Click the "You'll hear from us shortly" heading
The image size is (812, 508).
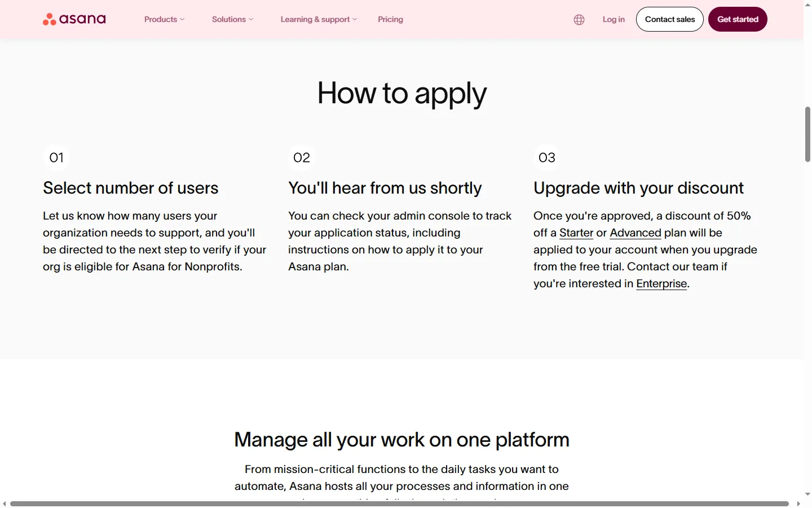coord(385,188)
